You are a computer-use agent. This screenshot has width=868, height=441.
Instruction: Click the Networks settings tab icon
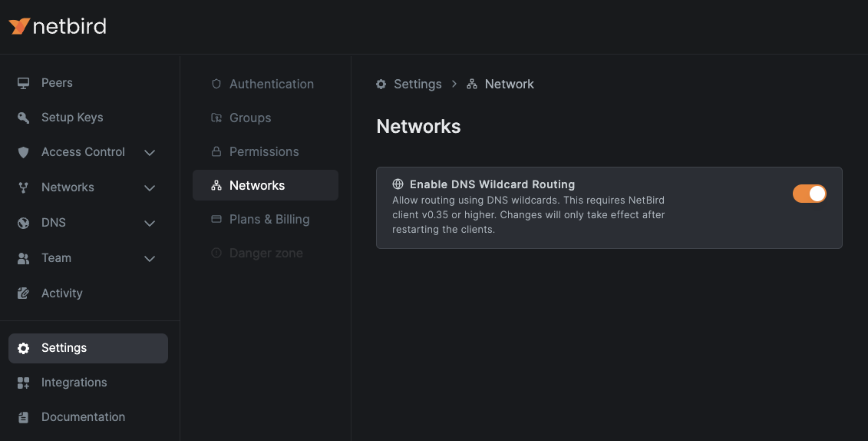(216, 185)
